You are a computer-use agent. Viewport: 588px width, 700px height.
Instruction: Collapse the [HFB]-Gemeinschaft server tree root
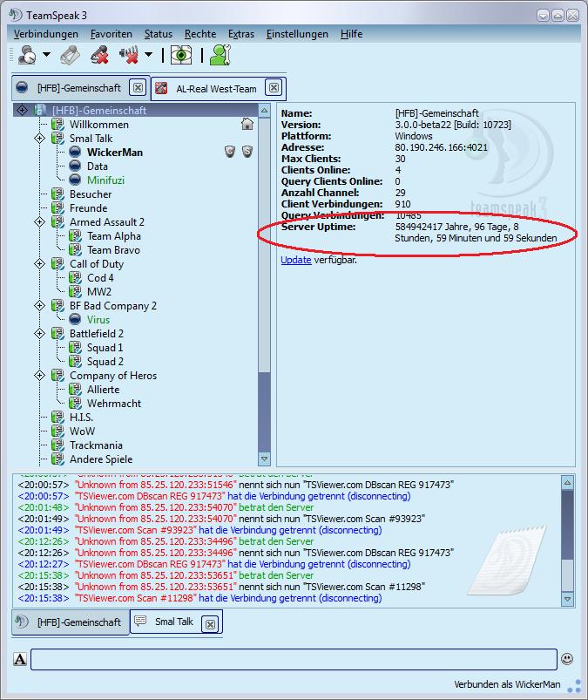[22, 110]
